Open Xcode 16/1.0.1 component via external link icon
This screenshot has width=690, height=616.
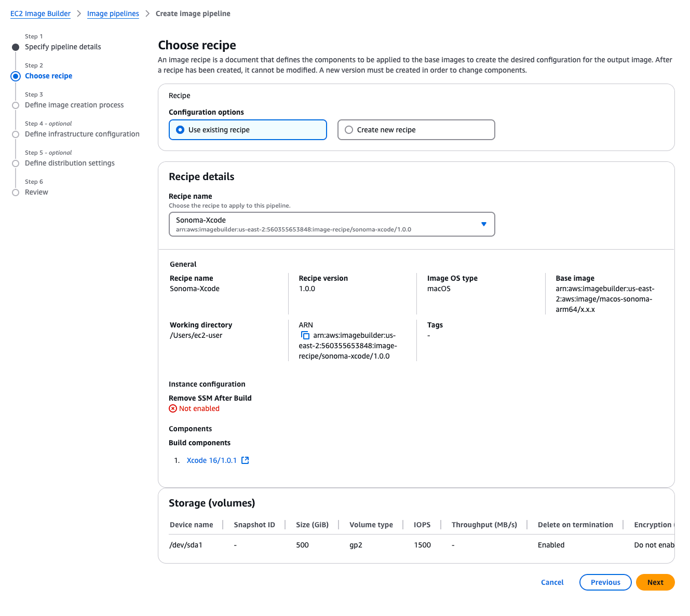pos(245,460)
